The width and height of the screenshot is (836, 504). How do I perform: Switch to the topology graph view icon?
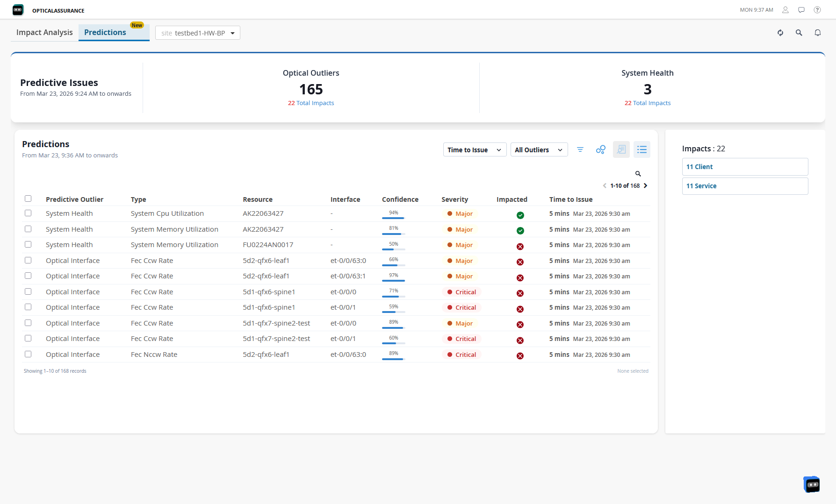point(601,149)
